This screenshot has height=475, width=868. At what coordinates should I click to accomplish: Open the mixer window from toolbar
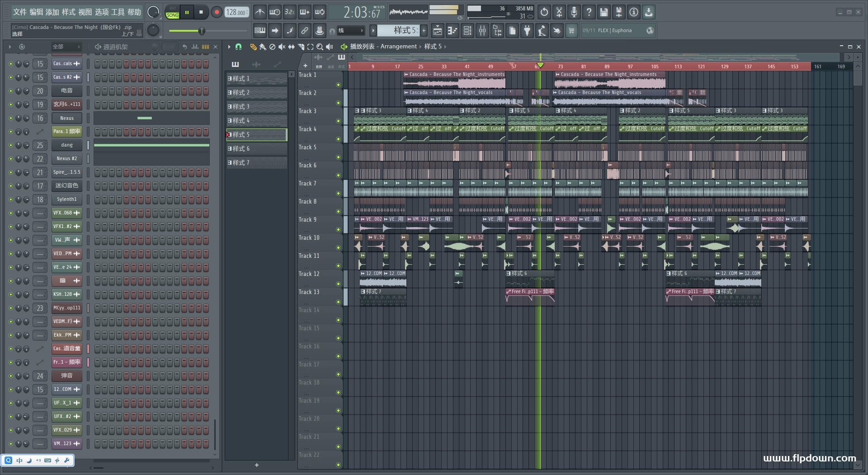pyautogui.click(x=482, y=31)
